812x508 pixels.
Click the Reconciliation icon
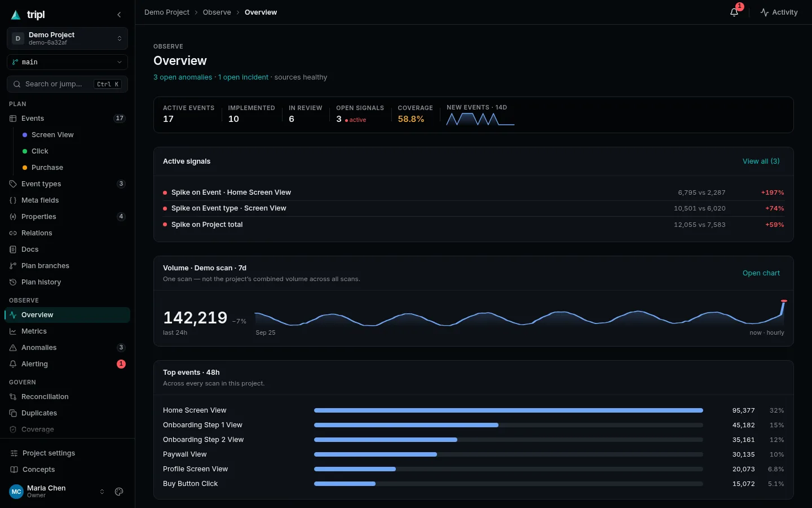(13, 397)
